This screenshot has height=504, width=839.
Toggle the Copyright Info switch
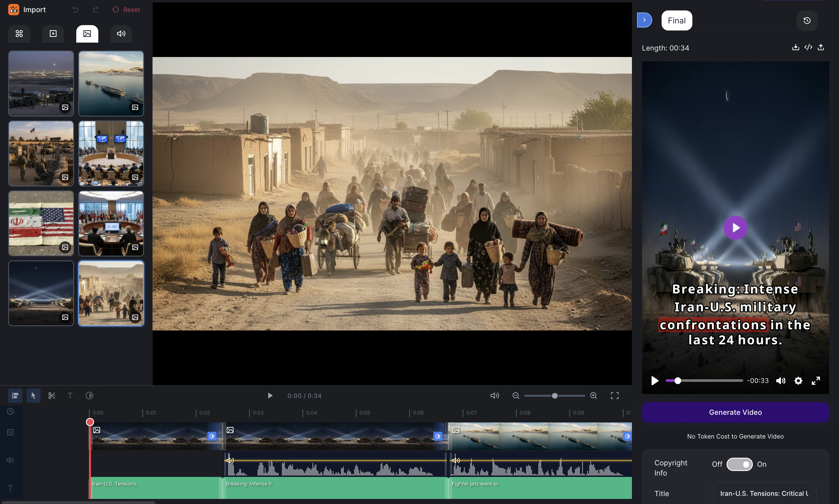click(x=739, y=464)
